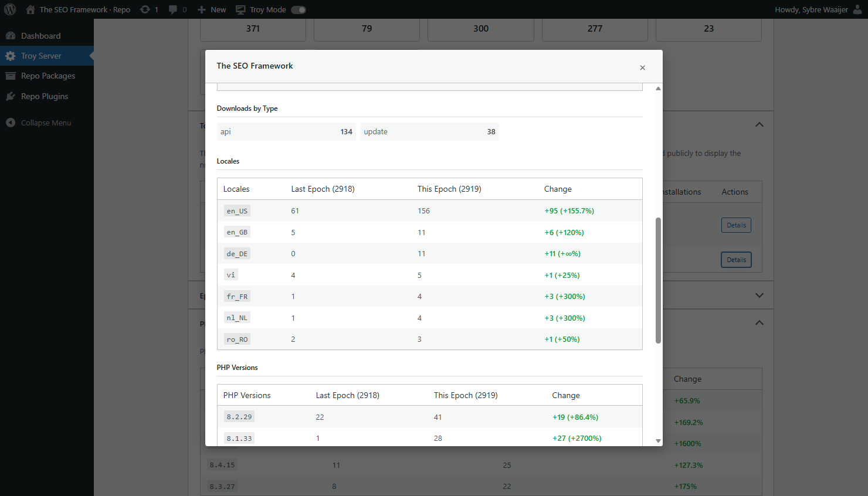Toggle the Troy Mode switch off
868x496 pixels.
[299, 9]
